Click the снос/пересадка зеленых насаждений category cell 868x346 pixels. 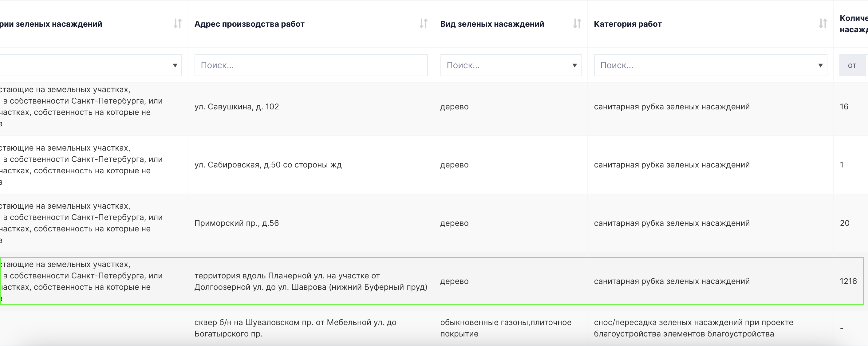click(x=693, y=328)
